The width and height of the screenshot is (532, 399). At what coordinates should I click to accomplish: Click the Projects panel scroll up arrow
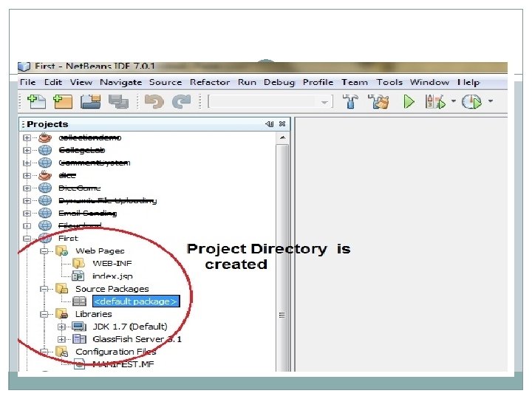[282, 137]
